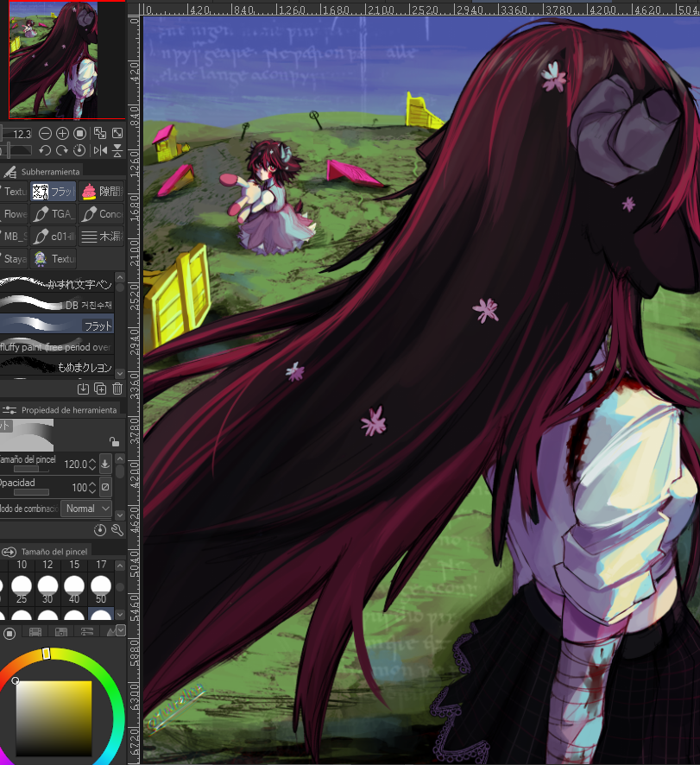
Task: Pick brush size 15 preset
Action: [74, 565]
